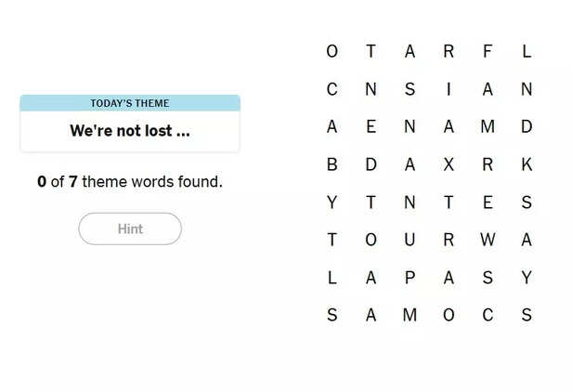Click the Today's Theme header
Screen dimensions: 572x392
point(130,103)
